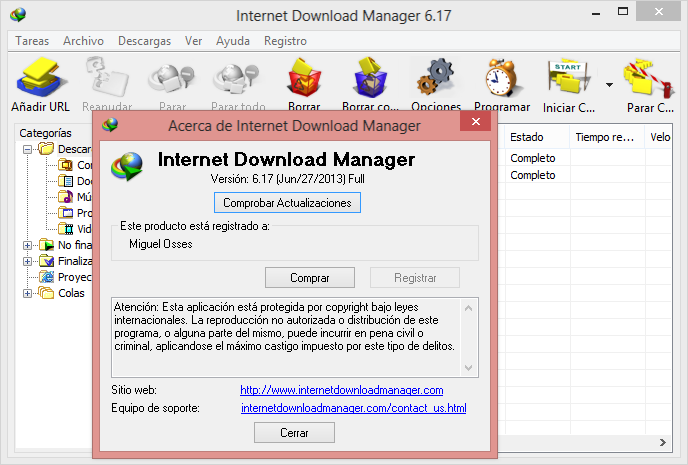Image resolution: width=688 pixels, height=465 pixels.
Task: Select the Documentos category icon
Action: [x=66, y=181]
